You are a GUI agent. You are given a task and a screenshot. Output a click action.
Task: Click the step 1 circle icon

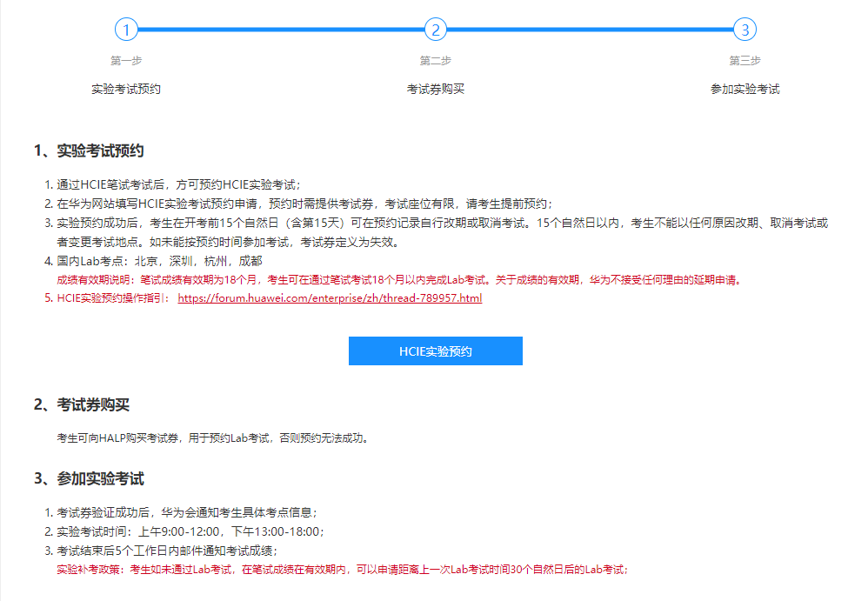(126, 30)
